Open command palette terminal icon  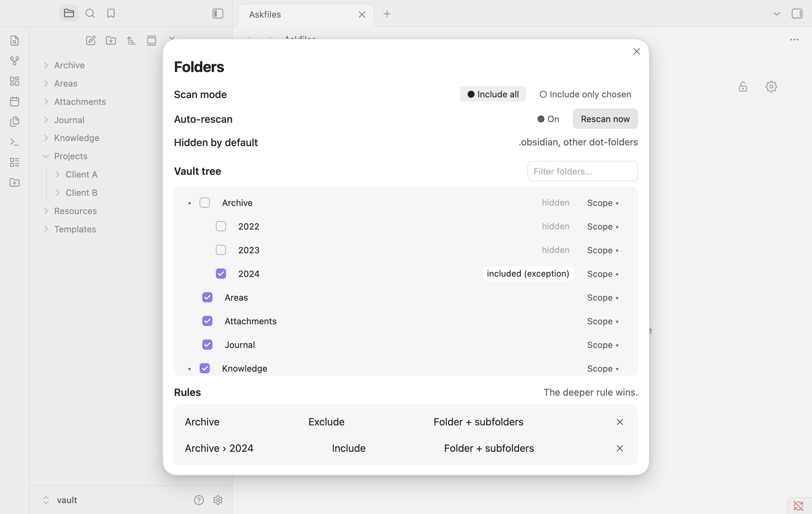point(15,142)
